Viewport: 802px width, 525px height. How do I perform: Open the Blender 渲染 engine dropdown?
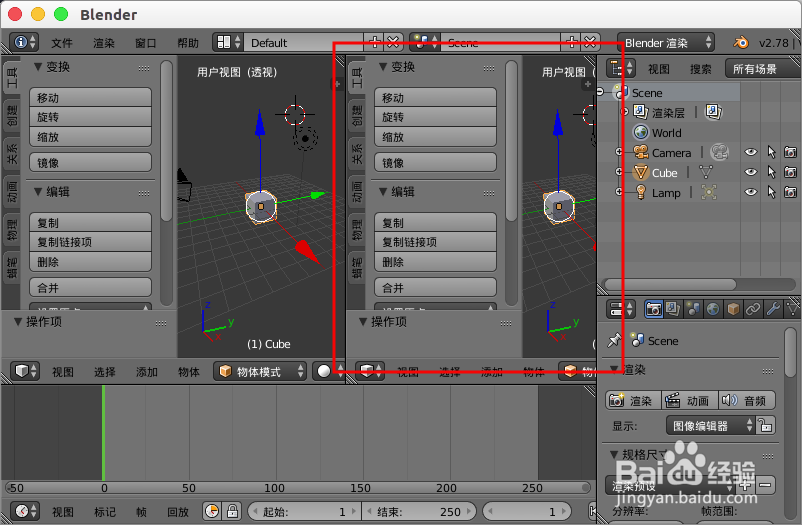coord(665,42)
